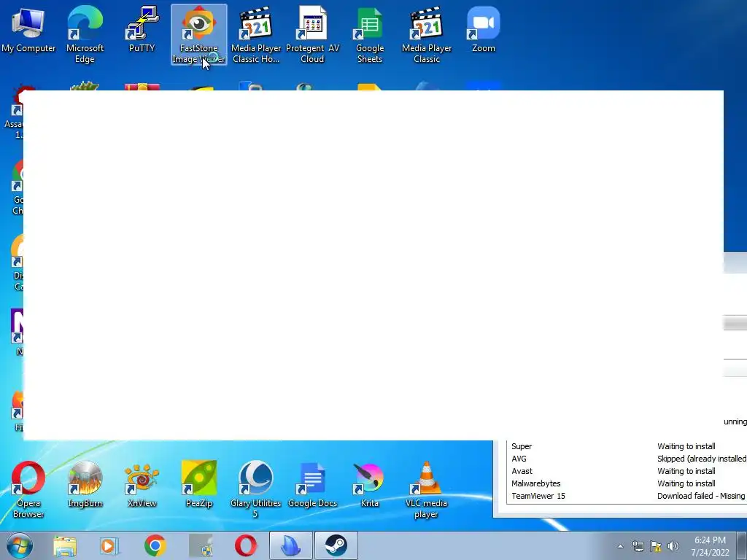Open the Windows Start menu

pyautogui.click(x=20, y=545)
